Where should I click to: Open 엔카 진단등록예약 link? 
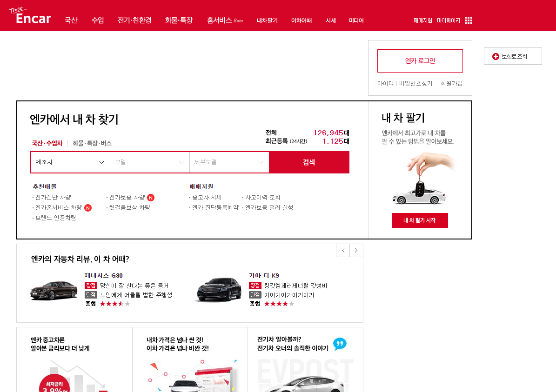click(x=215, y=208)
